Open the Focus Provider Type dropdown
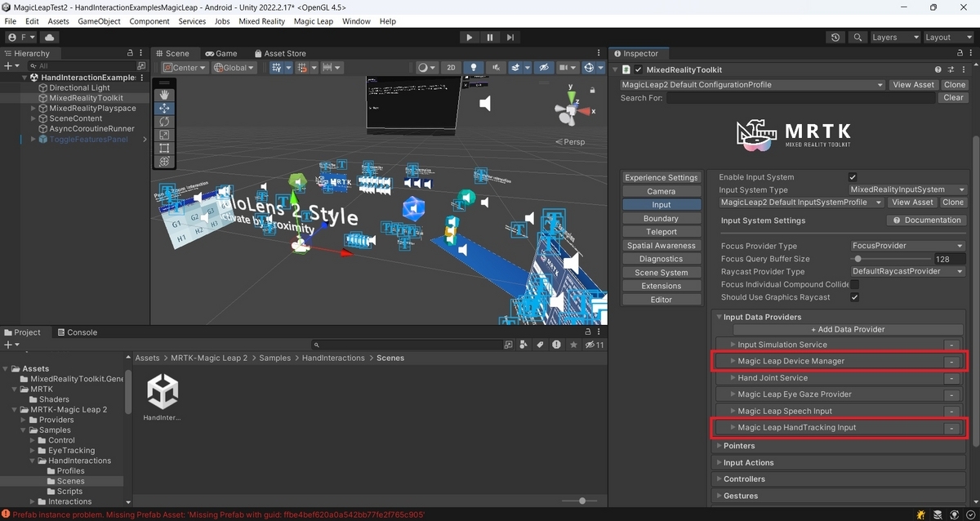 [x=908, y=246]
